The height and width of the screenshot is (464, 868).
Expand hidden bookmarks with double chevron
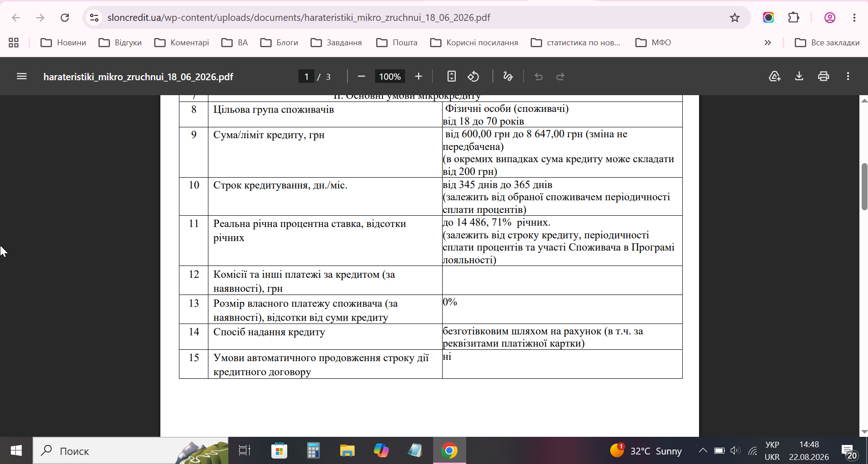[x=767, y=43]
